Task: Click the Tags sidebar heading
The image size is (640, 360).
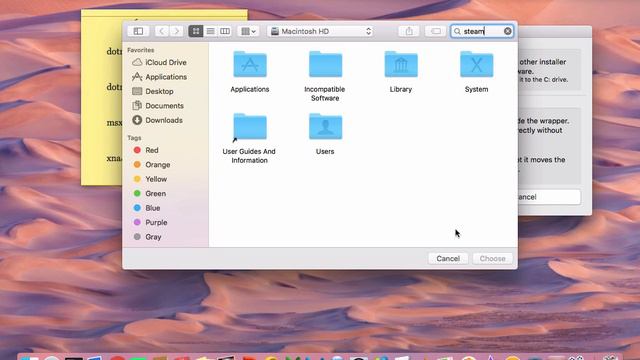Action: [134, 138]
